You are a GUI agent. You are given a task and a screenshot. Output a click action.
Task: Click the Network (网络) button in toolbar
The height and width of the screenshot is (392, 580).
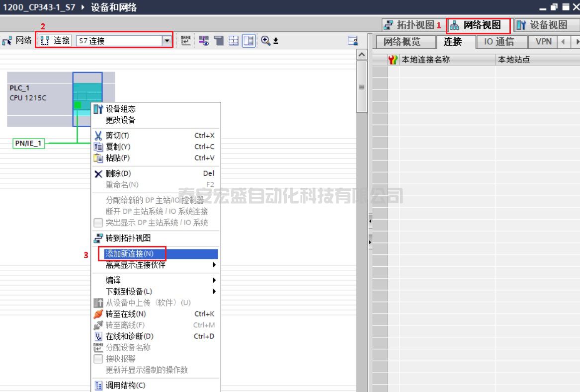pos(17,41)
